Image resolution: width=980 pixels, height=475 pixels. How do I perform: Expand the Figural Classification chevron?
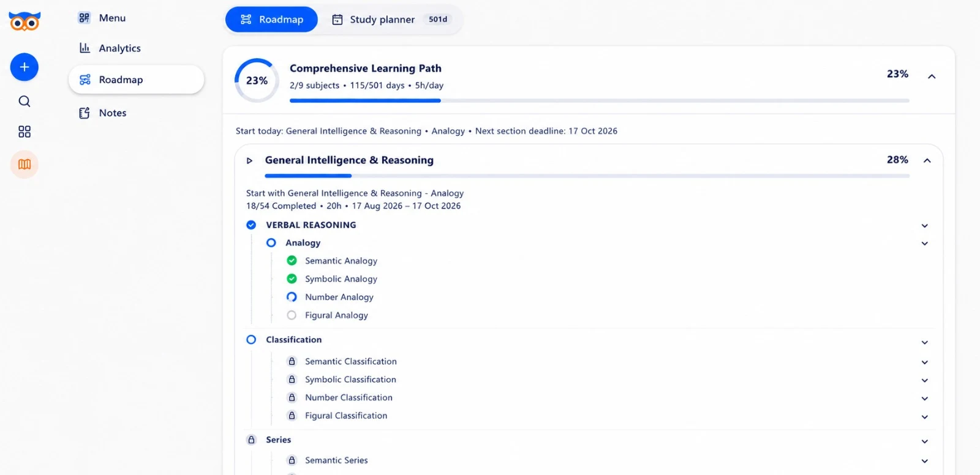point(925,417)
